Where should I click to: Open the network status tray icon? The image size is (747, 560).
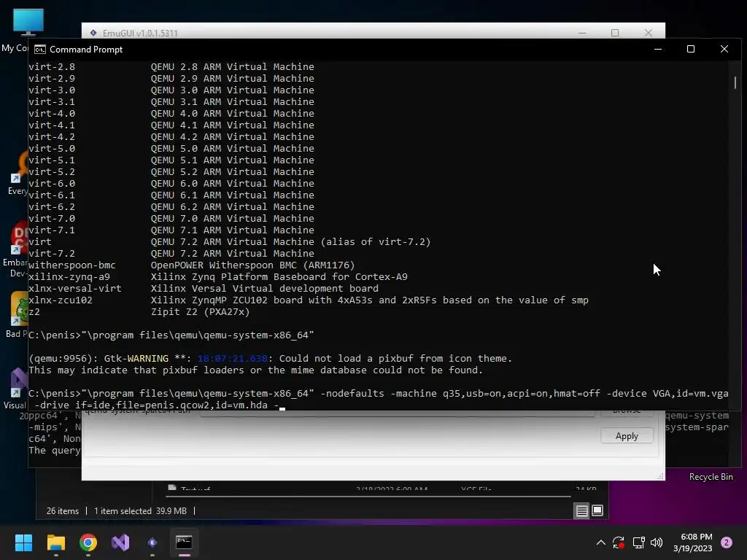[638, 542]
